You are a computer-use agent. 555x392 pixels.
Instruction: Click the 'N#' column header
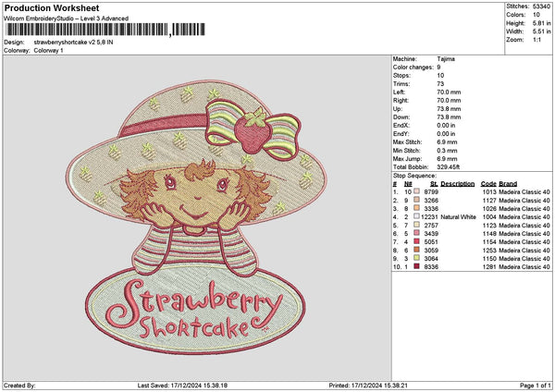(x=408, y=184)
